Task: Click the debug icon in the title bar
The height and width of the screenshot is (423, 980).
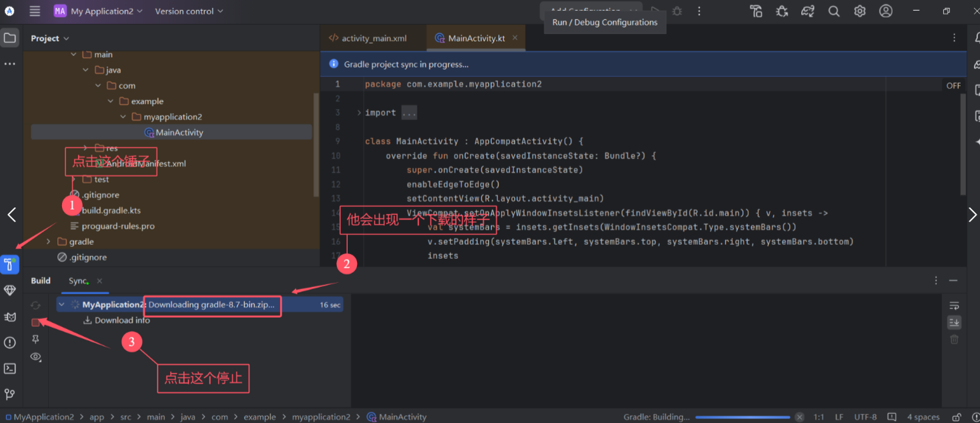Action: (x=781, y=11)
